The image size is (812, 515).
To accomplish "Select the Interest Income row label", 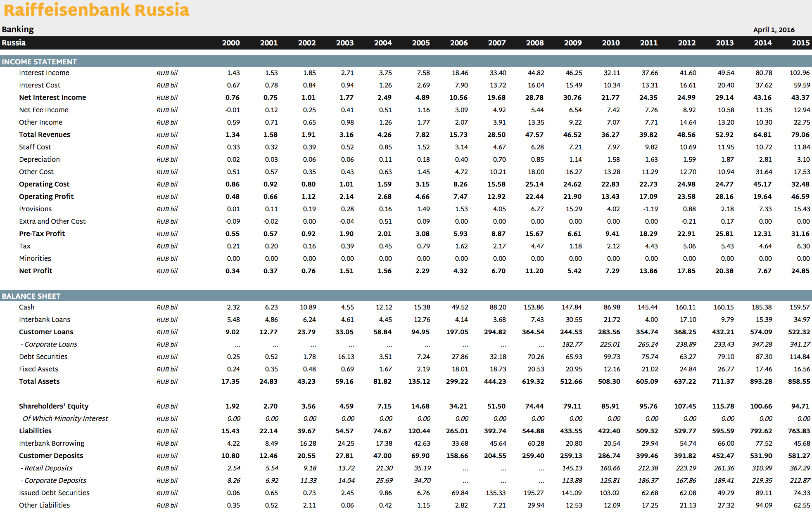I will point(44,73).
